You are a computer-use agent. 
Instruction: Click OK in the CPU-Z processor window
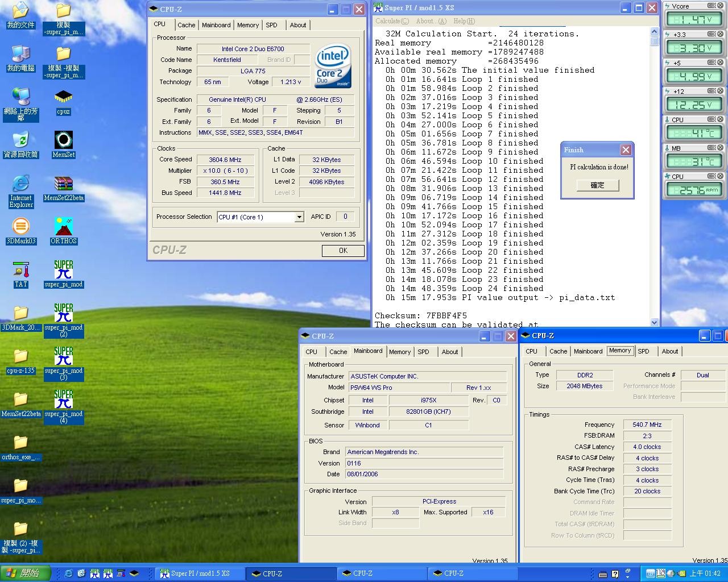(x=343, y=251)
